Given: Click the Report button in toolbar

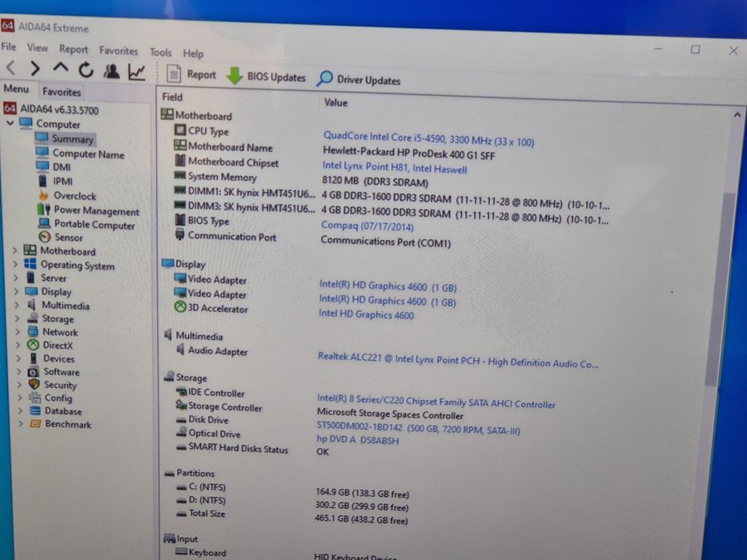Looking at the screenshot, I should point(191,74).
